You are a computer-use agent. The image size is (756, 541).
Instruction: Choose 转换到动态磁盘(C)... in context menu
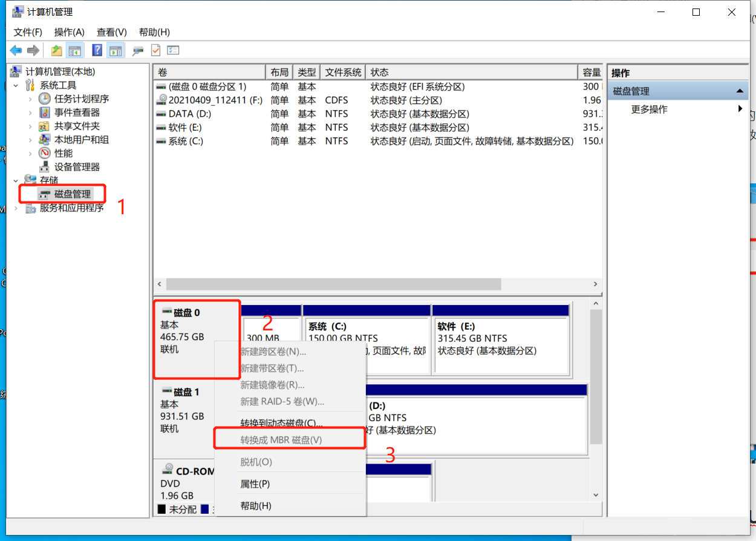coord(281,423)
